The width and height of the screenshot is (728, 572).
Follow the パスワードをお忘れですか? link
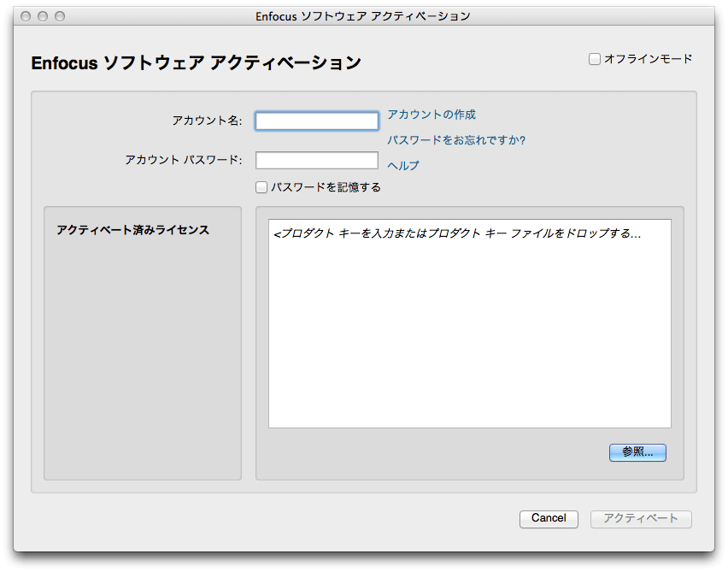coord(456,140)
